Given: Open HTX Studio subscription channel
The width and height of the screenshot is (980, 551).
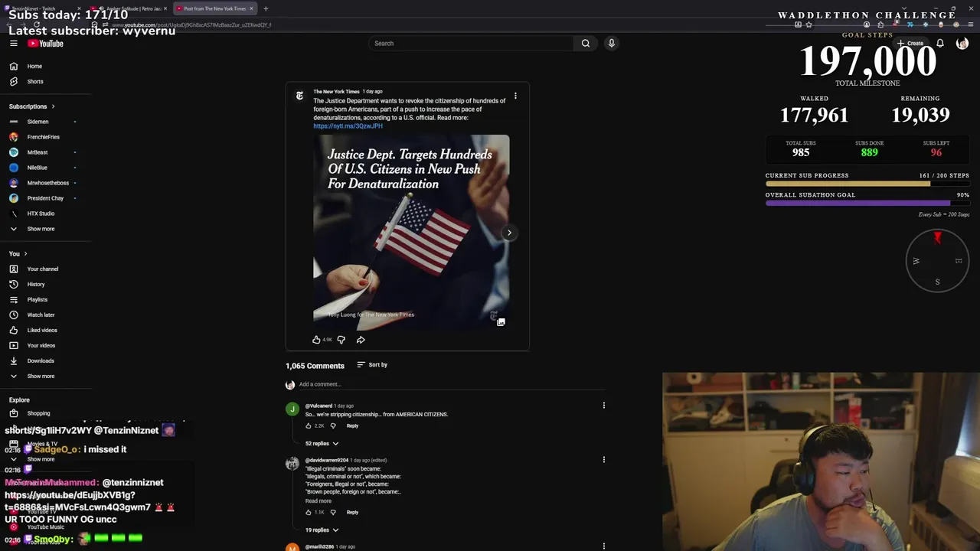Looking at the screenshot, I should 41,214.
